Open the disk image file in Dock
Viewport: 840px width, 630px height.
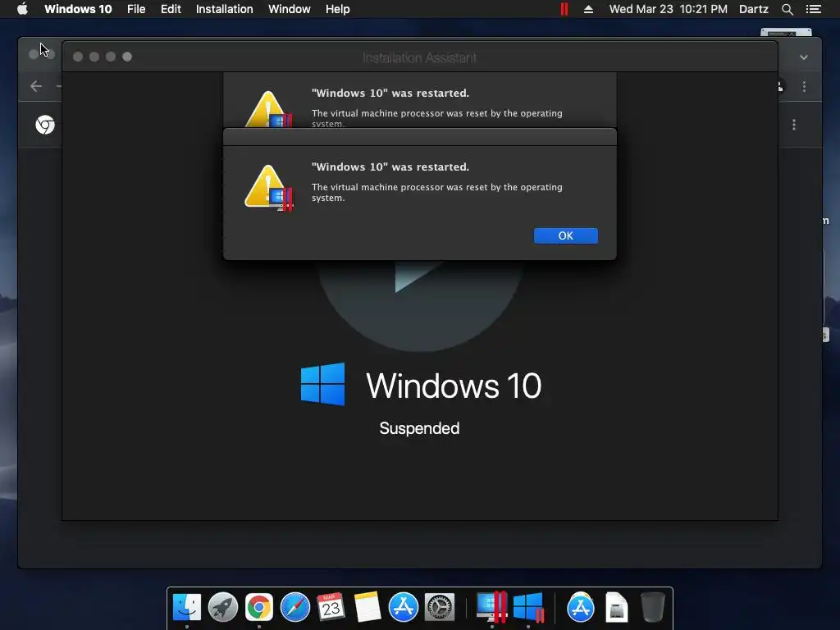pyautogui.click(x=617, y=608)
